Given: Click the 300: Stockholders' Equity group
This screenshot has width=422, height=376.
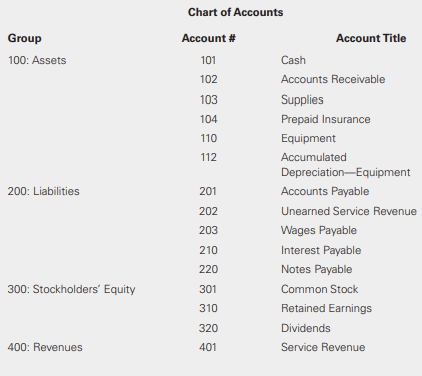Looking at the screenshot, I should point(71,289).
